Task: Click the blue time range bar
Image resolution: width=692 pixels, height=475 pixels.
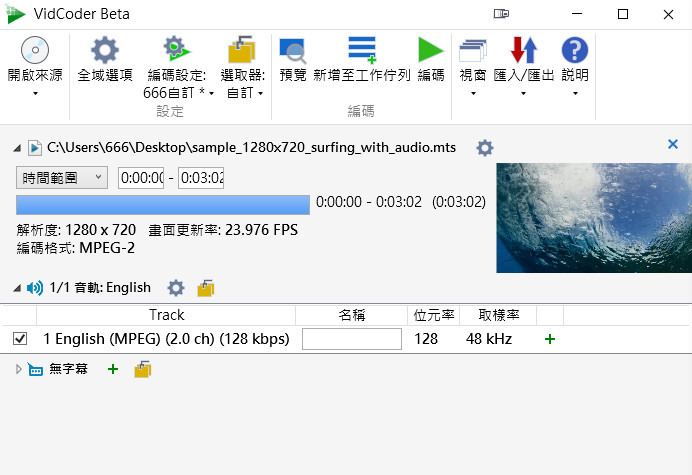Action: pos(163,205)
